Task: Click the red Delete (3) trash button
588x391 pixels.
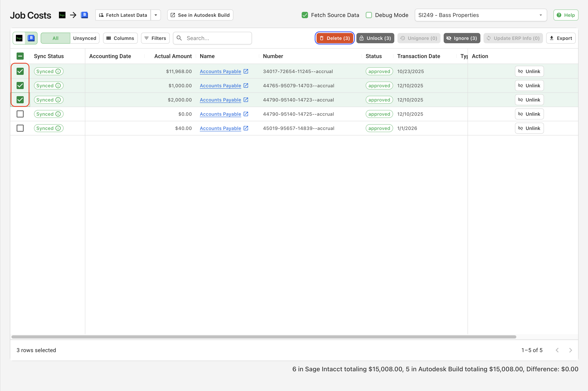Action: tap(334, 38)
